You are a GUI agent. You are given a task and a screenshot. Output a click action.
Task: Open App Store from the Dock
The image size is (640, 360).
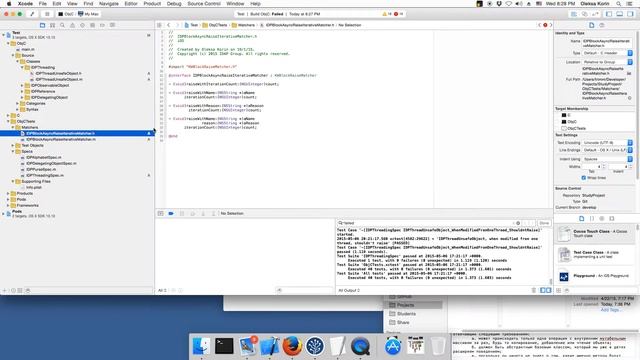[393, 346]
